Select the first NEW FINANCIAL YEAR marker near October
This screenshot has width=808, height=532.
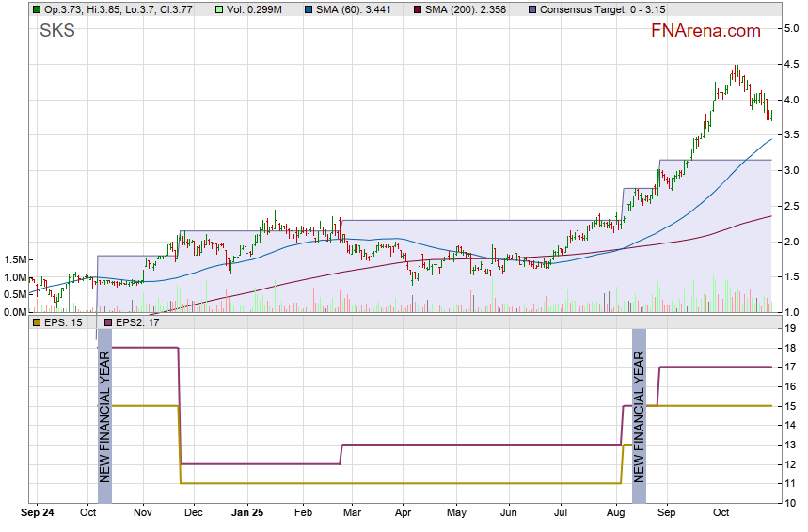104,414
